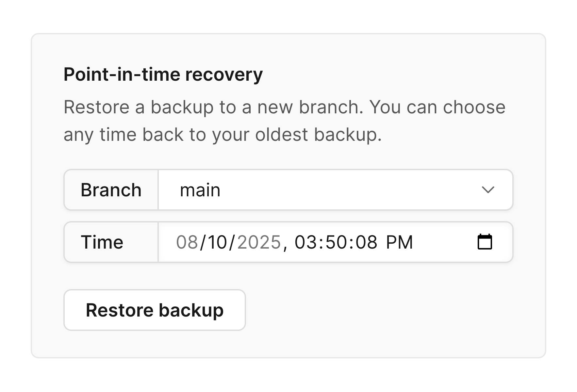Click the Branch field label
This screenshot has width=577, height=392.
[111, 190]
